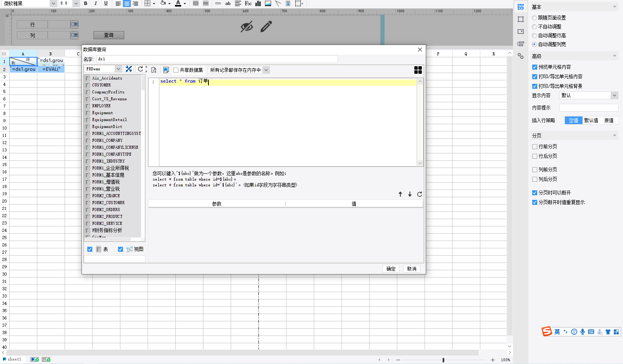Screen dimensions: 623x364
Task: Click the hidden-eye icon on parameter panel
Action: [x=247, y=27]
